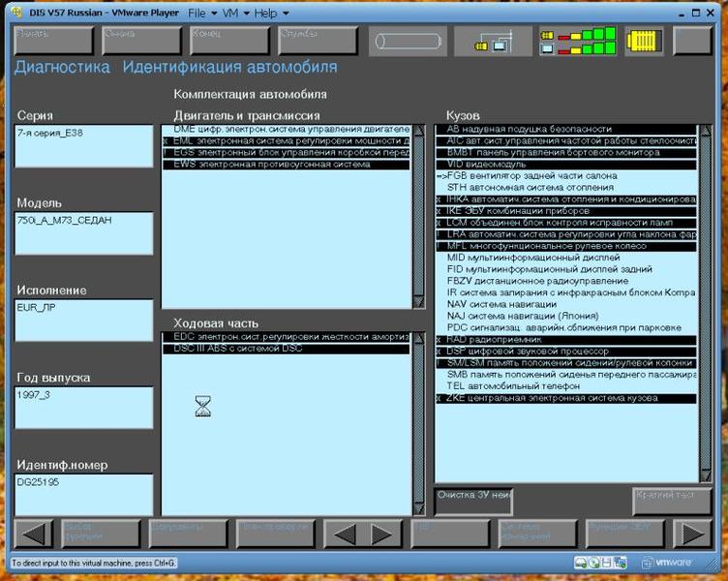The height and width of the screenshot is (581, 728).
Task: Click the Идентиф.номер field showing DG25195
Action: [x=84, y=495]
